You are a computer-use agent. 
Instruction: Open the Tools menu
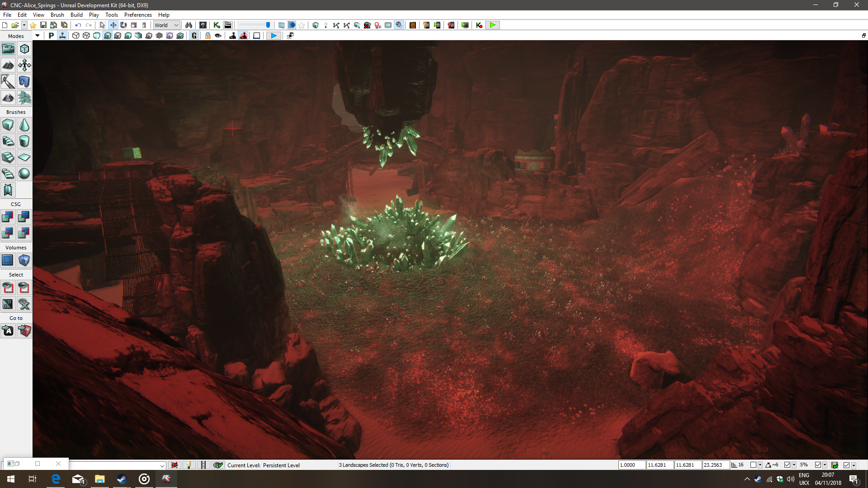[x=112, y=15]
